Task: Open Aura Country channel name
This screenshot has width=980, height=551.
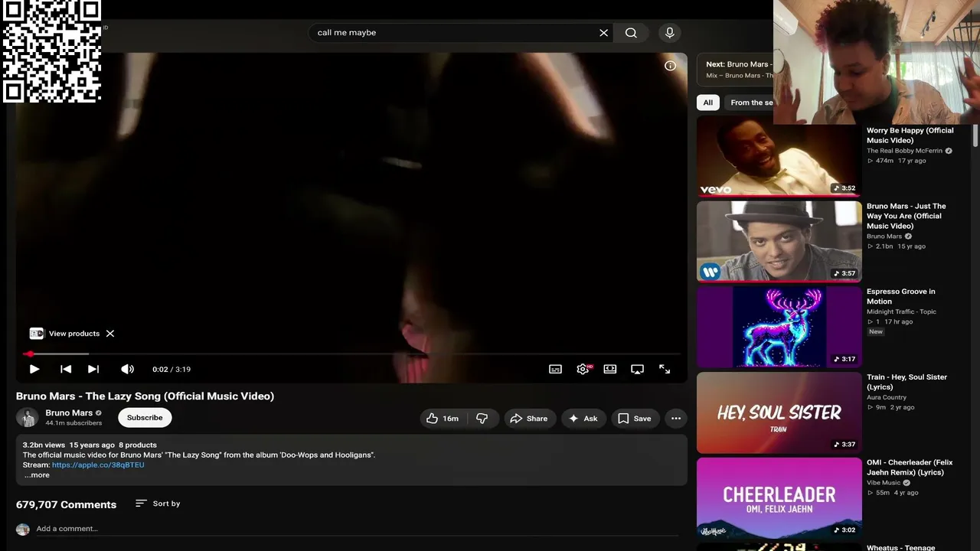Action: (x=887, y=397)
